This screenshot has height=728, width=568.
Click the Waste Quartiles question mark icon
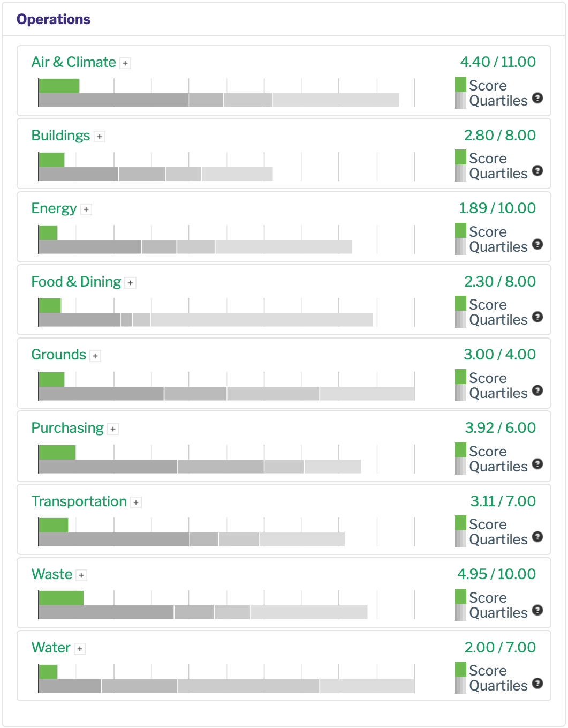pyautogui.click(x=537, y=610)
